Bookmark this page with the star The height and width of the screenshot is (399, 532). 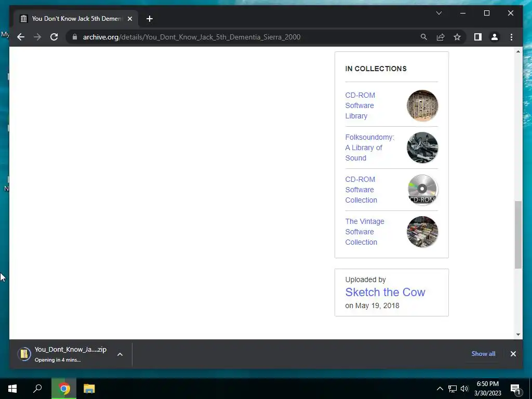(x=457, y=37)
